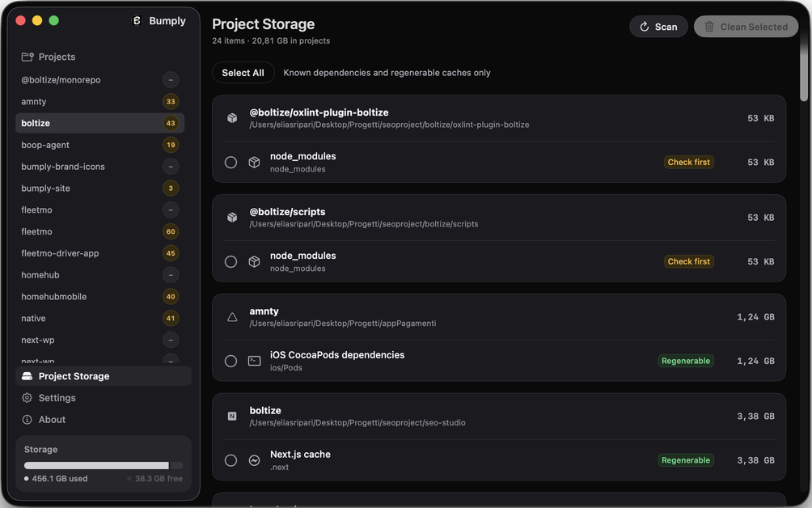
Task: Select boop-agent in sidebar
Action: point(100,145)
